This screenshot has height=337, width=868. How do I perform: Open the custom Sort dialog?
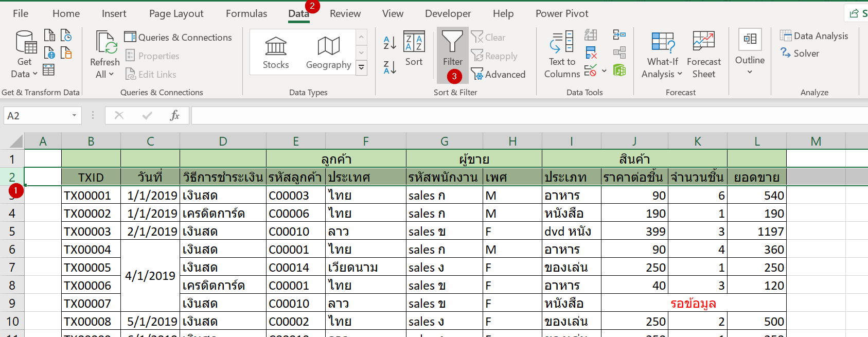[x=414, y=49]
